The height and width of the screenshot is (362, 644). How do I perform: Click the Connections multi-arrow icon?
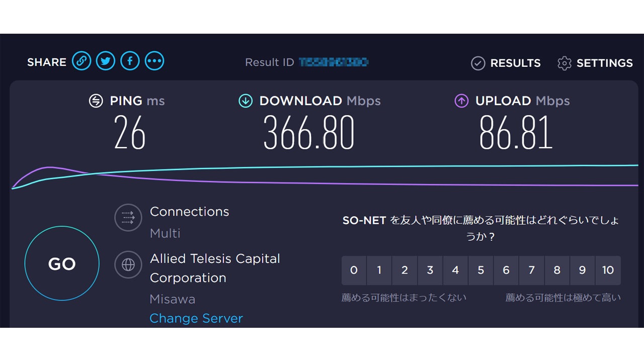128,217
